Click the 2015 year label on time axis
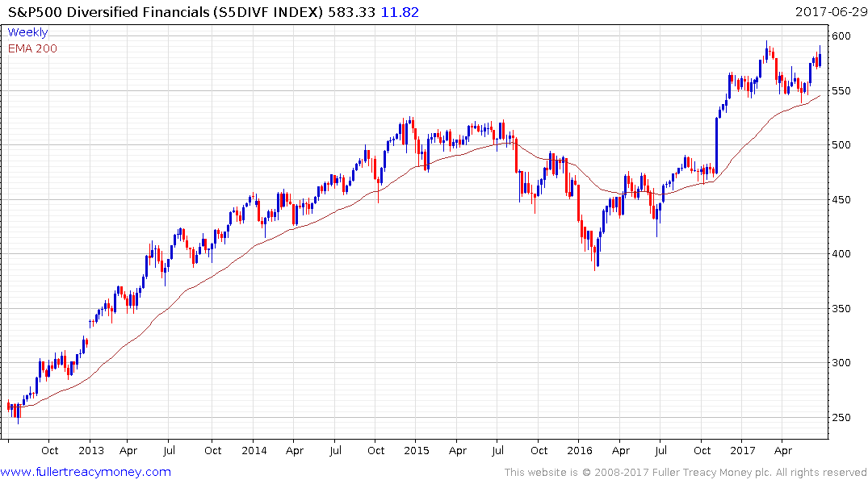 click(417, 450)
